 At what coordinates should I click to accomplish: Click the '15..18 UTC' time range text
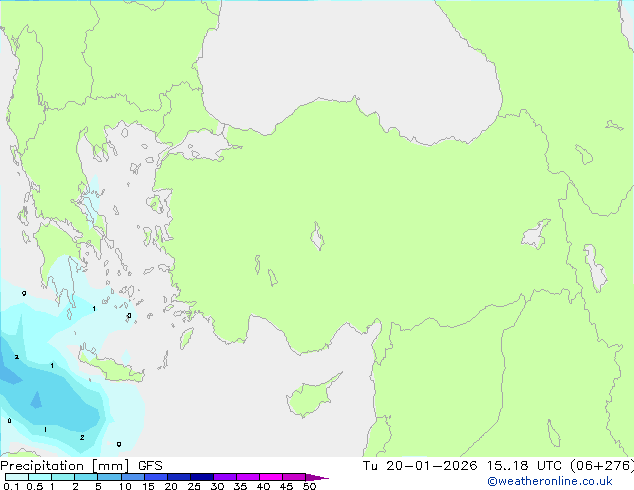(x=524, y=466)
